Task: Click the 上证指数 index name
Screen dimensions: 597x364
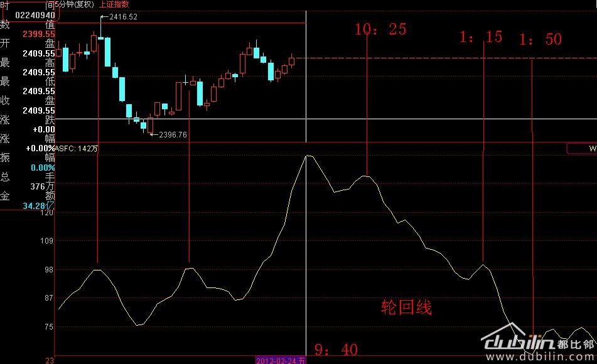Action: (x=114, y=4)
